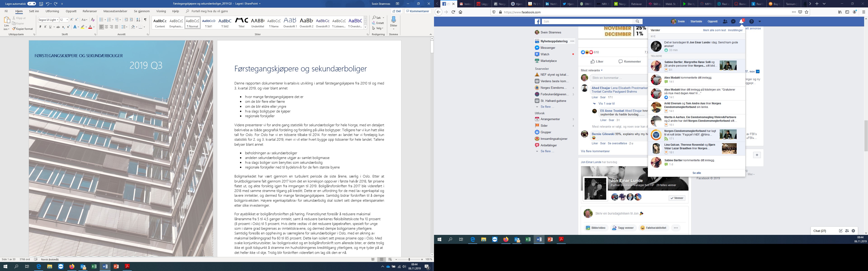Open Excel from left Windows taskbar
This screenshot has height=271, width=868.
point(94,266)
